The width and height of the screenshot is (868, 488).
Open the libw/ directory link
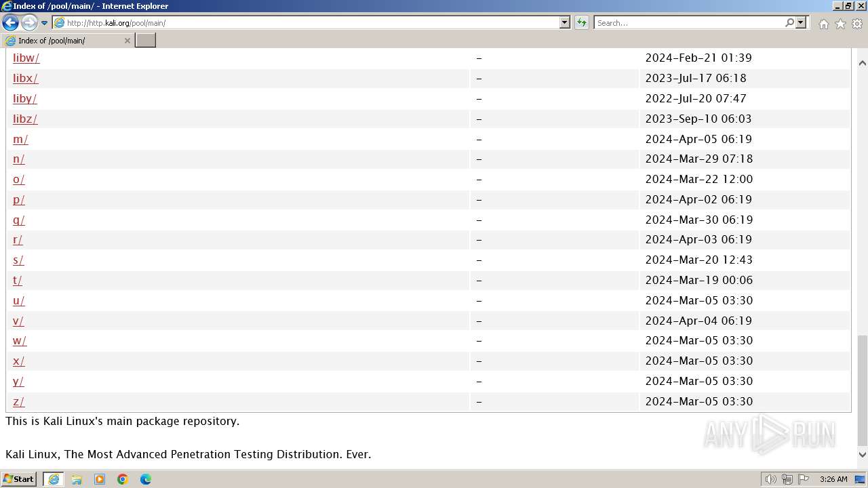point(26,58)
